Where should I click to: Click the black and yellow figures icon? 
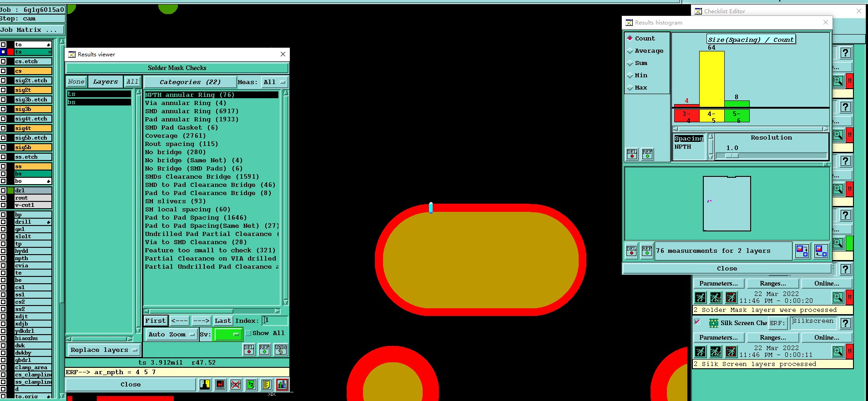pos(205,385)
